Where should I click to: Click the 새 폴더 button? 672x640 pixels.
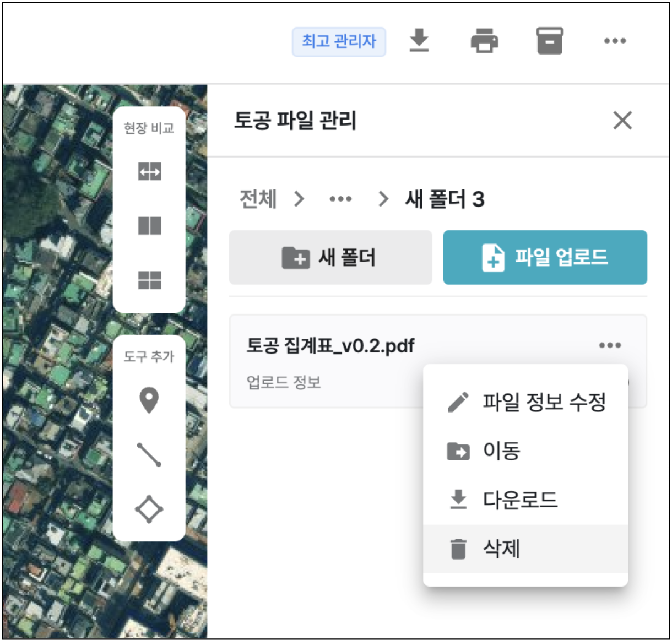coord(330,258)
